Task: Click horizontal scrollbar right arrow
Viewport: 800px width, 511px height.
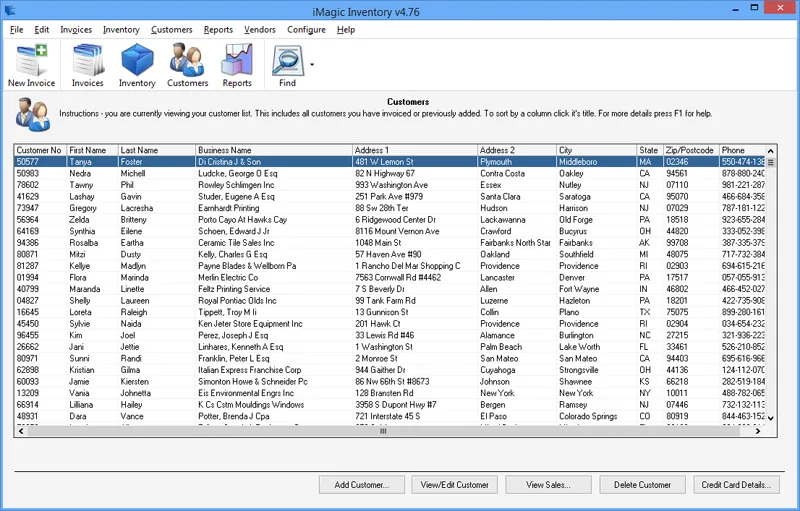Action: click(759, 431)
